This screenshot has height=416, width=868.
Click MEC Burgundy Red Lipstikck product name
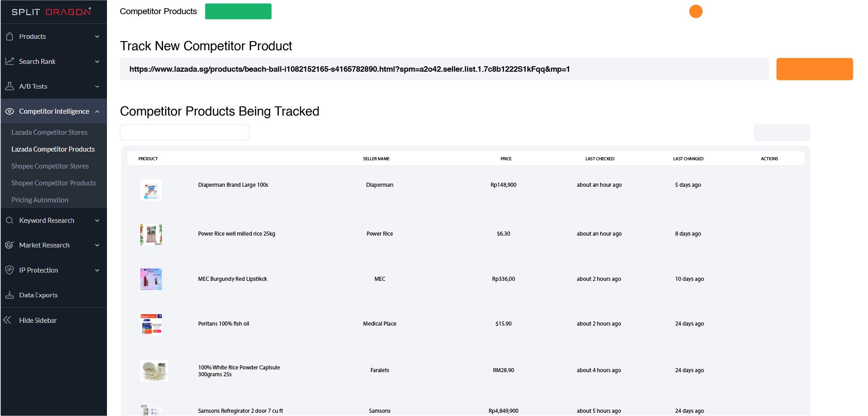[x=233, y=279]
